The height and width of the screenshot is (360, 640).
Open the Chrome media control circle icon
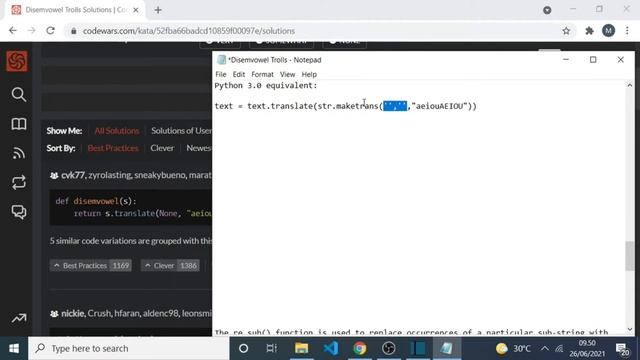click(547, 10)
